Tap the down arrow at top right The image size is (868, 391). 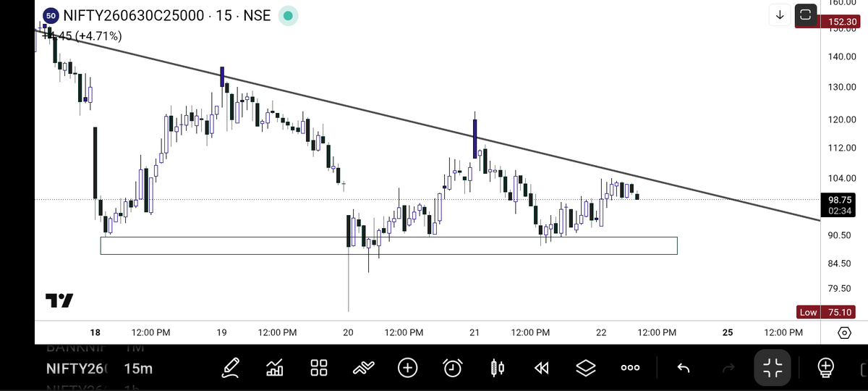(780, 14)
